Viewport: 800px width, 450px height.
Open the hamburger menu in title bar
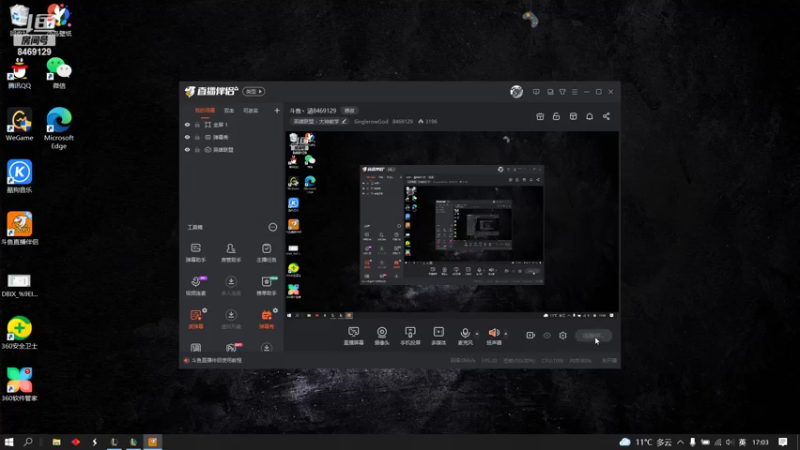574,92
